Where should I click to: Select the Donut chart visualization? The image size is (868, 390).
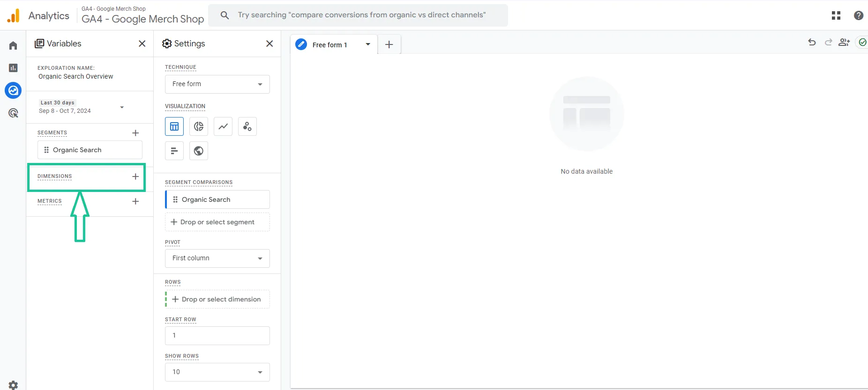click(199, 126)
